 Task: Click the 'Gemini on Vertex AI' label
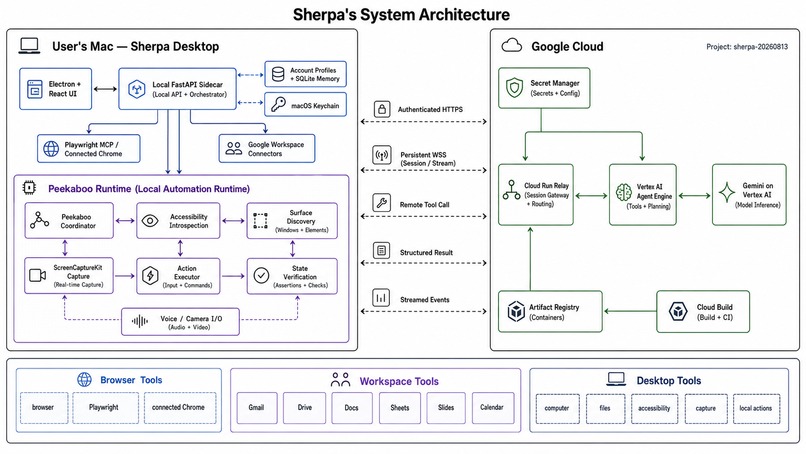[x=758, y=190]
